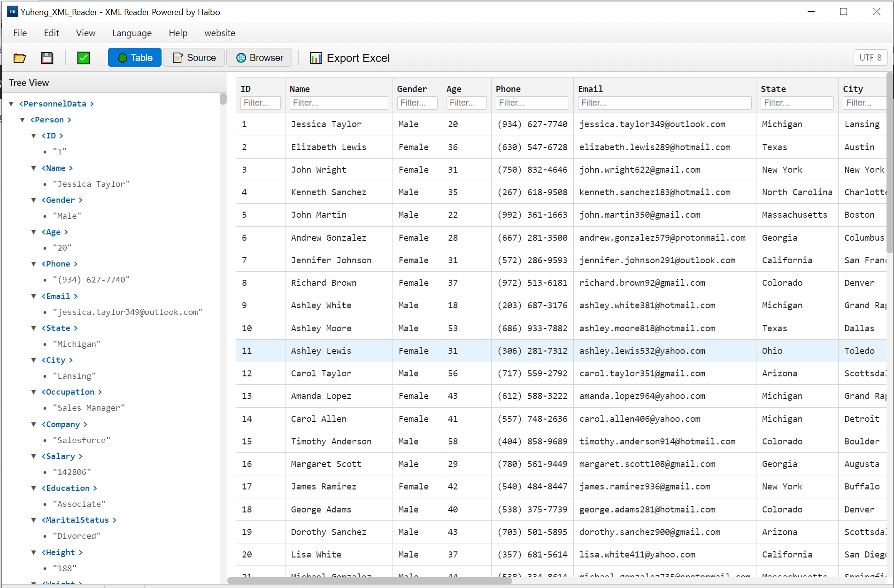
Task: Click the (540) 484-8447 phone cell
Action: click(x=532, y=486)
